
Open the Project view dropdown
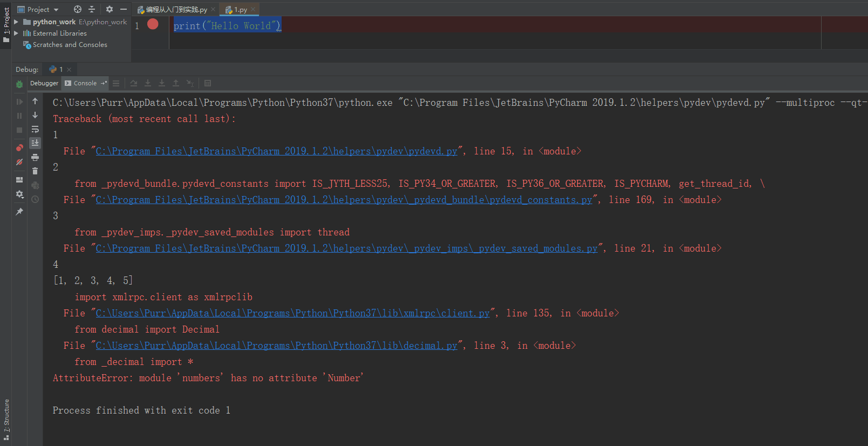pyautogui.click(x=38, y=9)
